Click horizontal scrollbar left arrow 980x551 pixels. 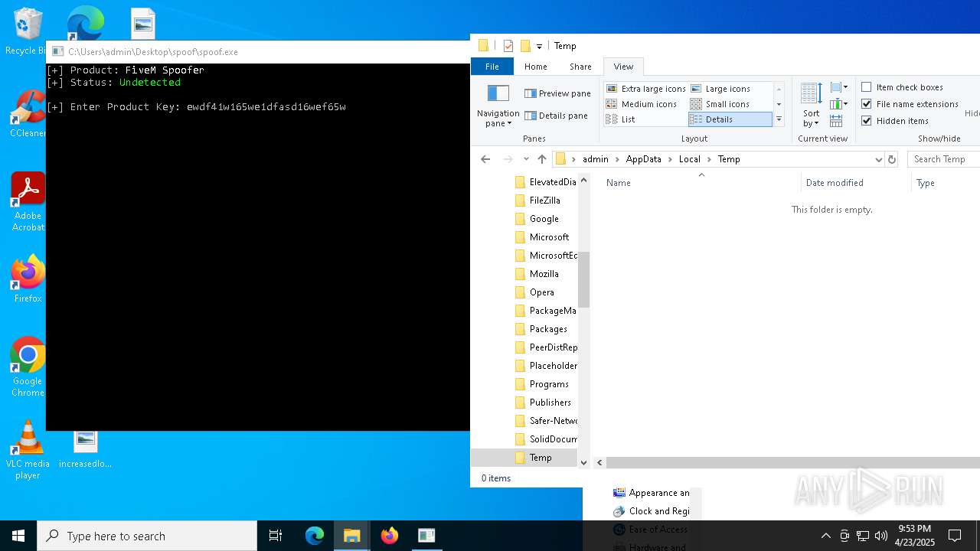coord(599,463)
